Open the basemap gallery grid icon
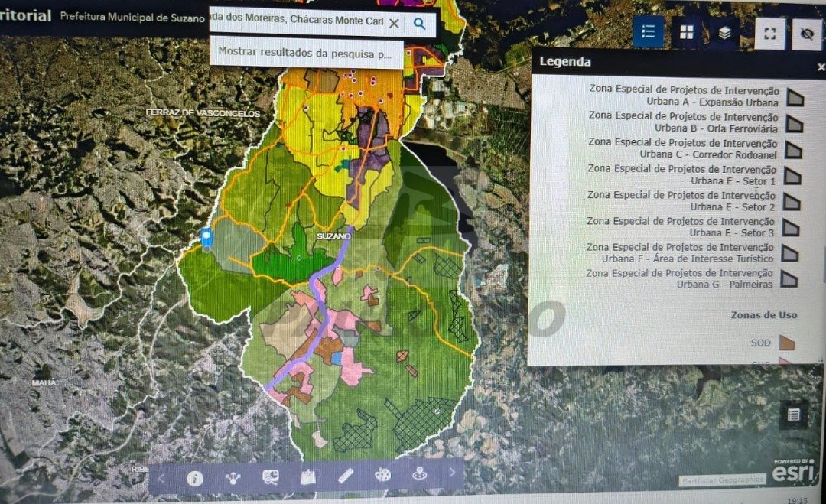Image resolution: width=826 pixels, height=504 pixels. (x=687, y=32)
